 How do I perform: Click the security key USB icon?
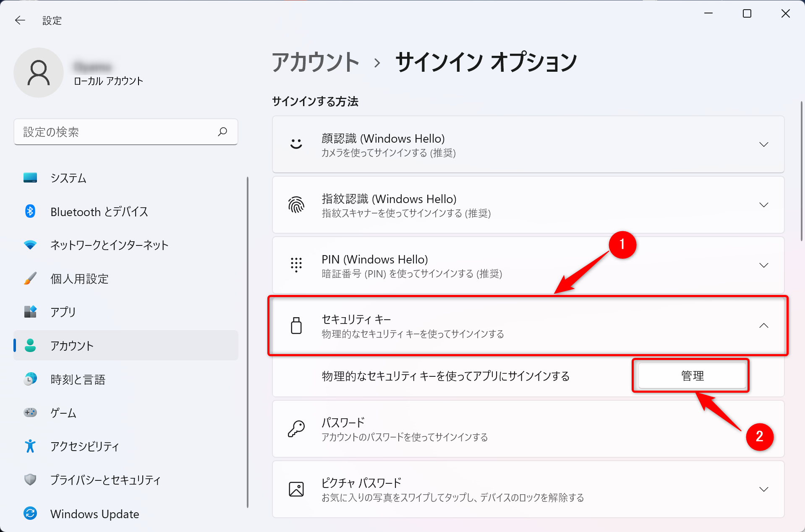coord(296,326)
